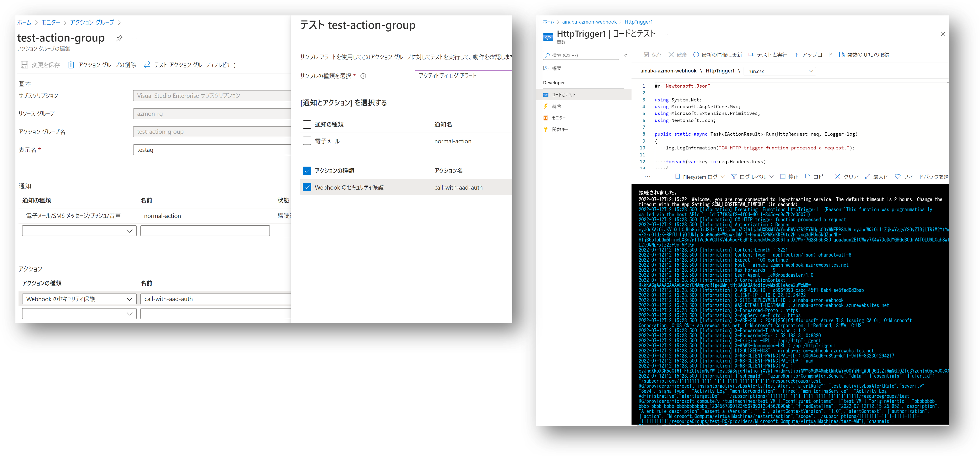Click the info icon next to サンプルの種類を選択
The width and height of the screenshot is (980, 457).
(x=363, y=76)
